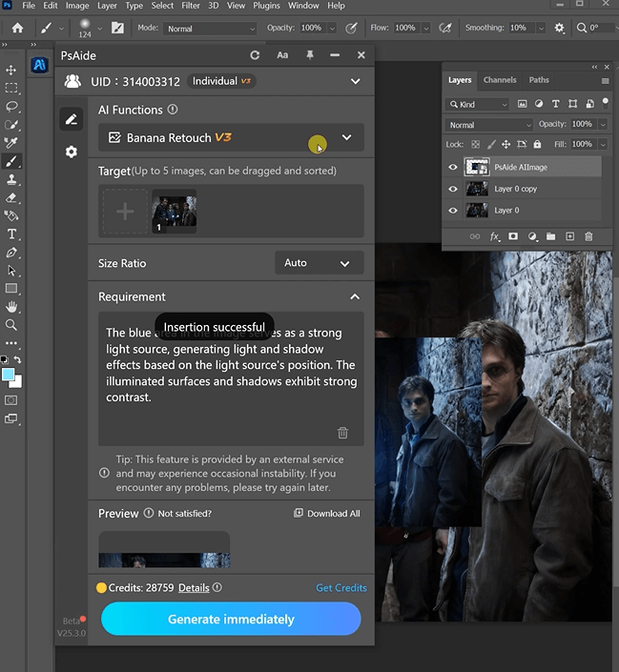The height and width of the screenshot is (672, 619).
Task: Switch to the Channels tab
Action: pyautogui.click(x=500, y=80)
